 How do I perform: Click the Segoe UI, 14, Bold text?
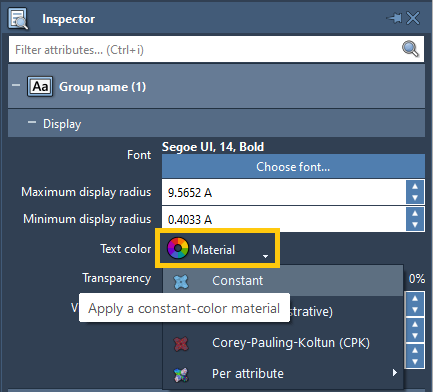[x=213, y=147]
